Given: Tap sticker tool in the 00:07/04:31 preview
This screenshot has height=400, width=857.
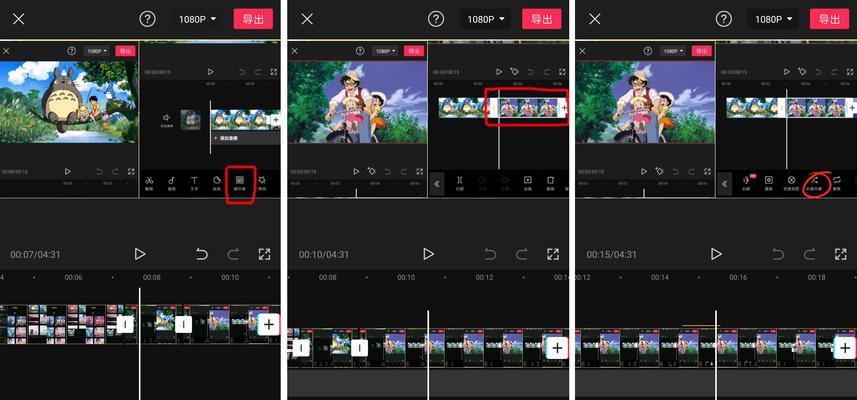Looking at the screenshot, I should tap(216, 183).
